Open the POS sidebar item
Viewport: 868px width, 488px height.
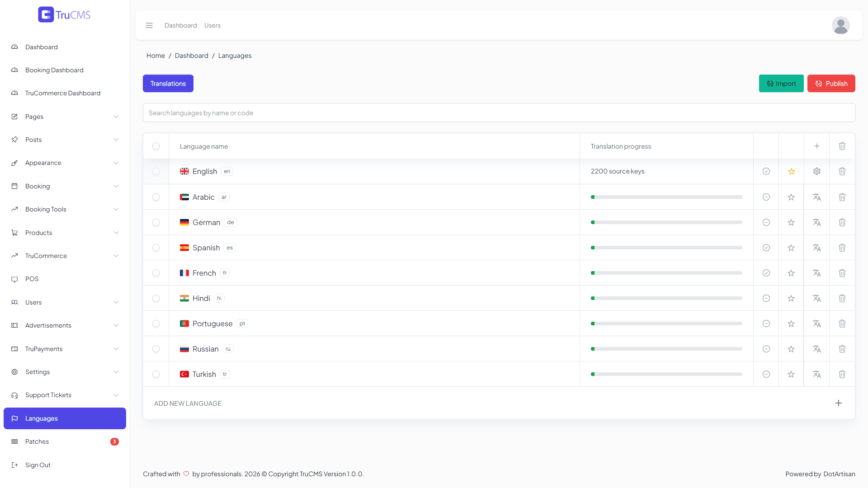(65, 279)
